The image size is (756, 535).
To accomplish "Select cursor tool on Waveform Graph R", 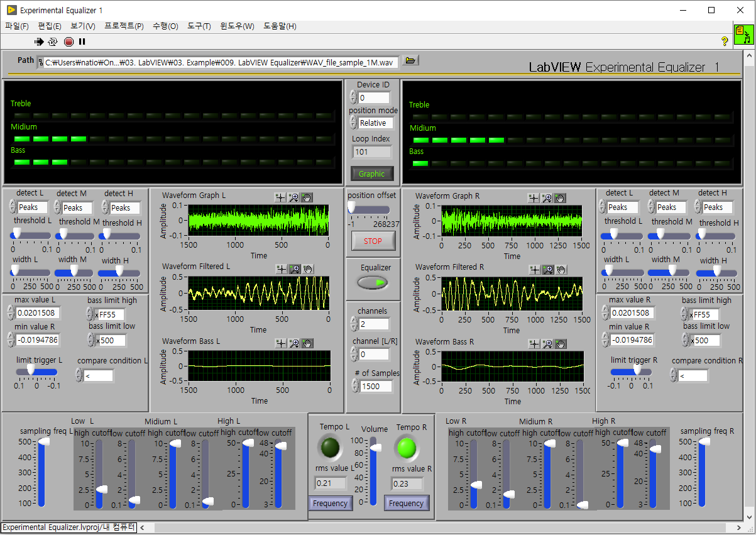I will pos(534,197).
